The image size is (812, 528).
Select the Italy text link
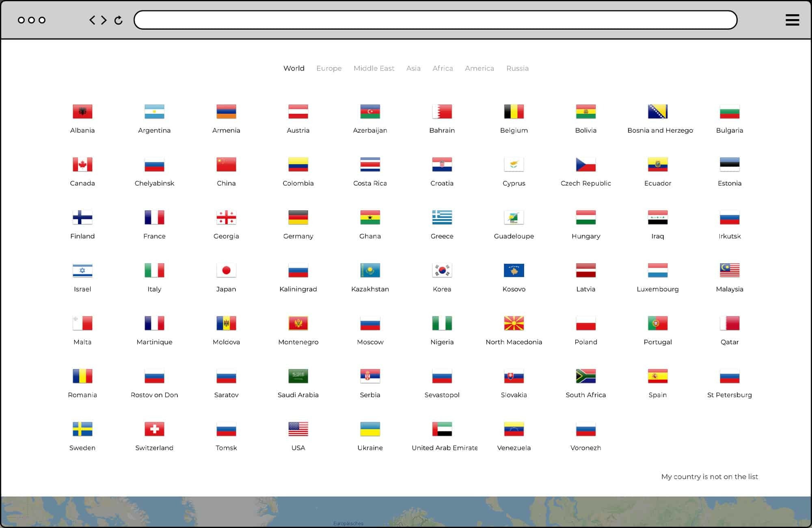(x=154, y=289)
